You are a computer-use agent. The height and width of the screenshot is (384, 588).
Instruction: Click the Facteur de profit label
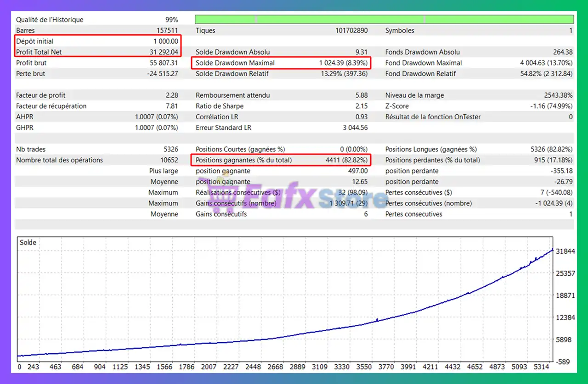(40, 95)
